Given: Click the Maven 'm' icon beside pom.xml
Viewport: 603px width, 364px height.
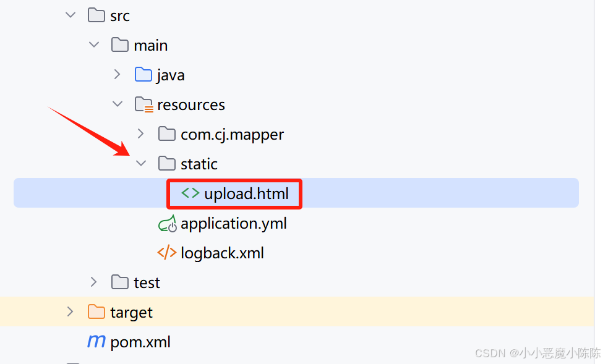Looking at the screenshot, I should click(96, 341).
